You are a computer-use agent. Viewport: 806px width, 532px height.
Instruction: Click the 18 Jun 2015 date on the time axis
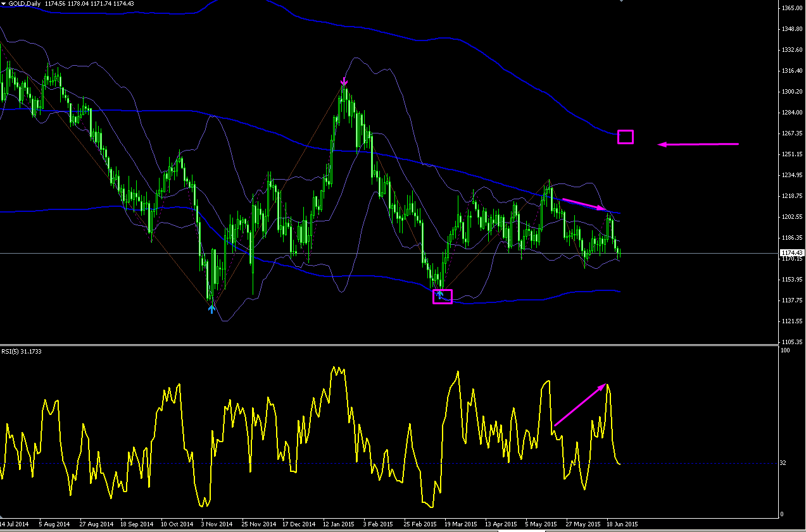pyautogui.click(x=622, y=524)
